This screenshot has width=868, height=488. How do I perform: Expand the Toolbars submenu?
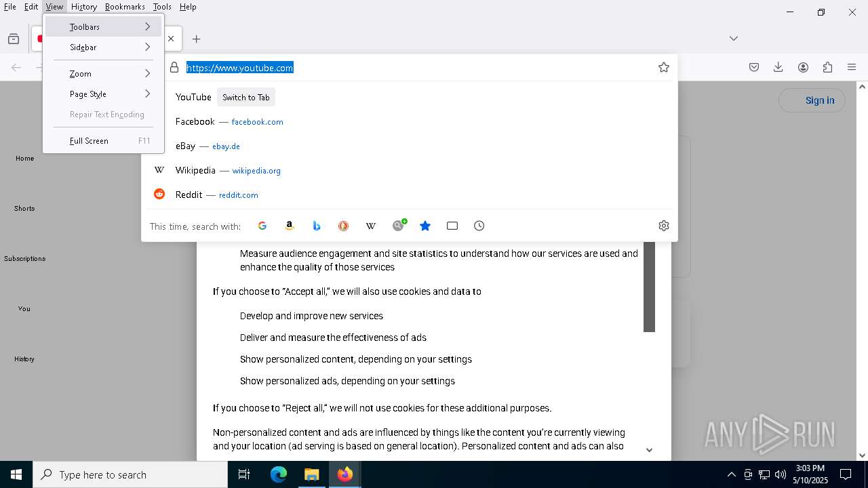point(103,26)
